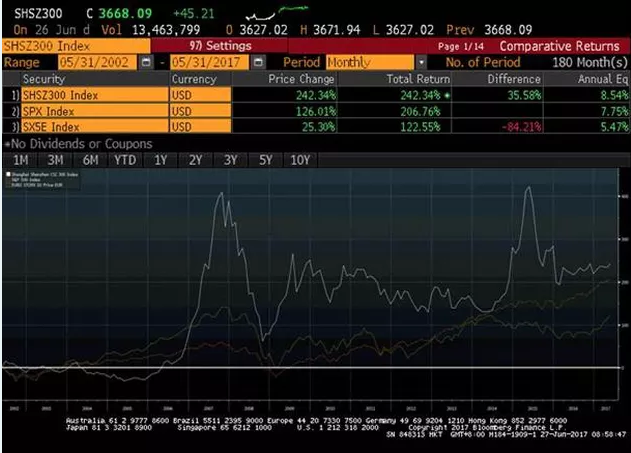Click the 242.34% Total Return value

click(420, 95)
